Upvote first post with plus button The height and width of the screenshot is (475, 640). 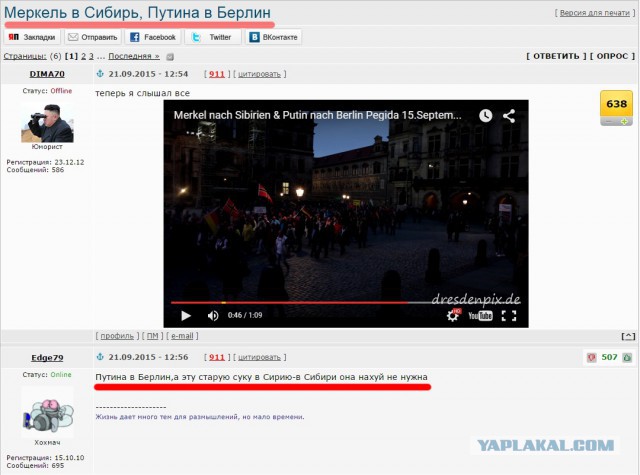point(624,122)
